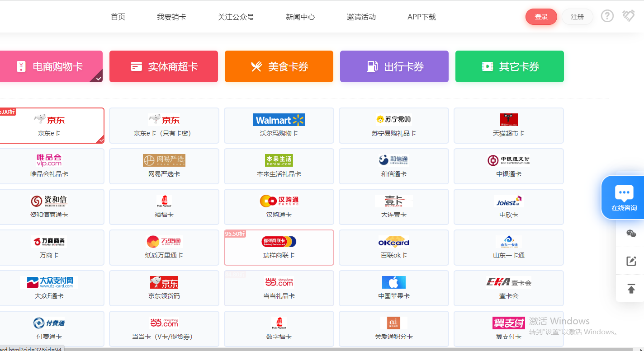Switch to 出行卡券 category

pyautogui.click(x=394, y=66)
